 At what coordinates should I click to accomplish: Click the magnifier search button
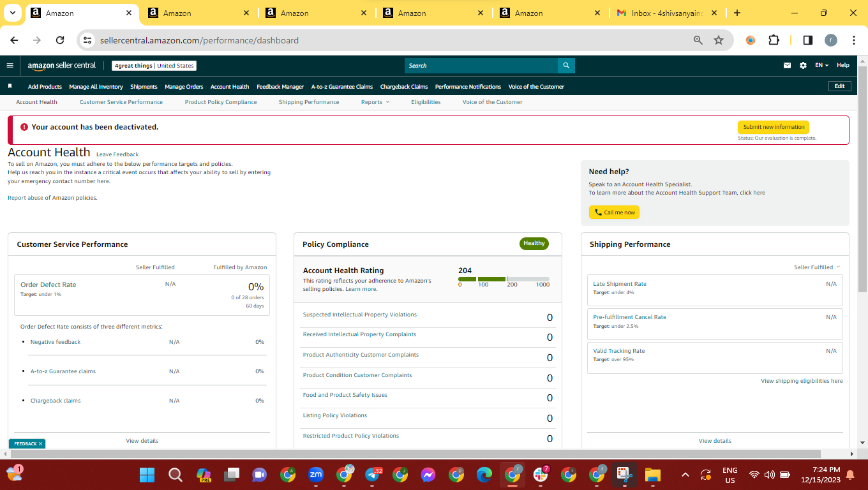566,66
